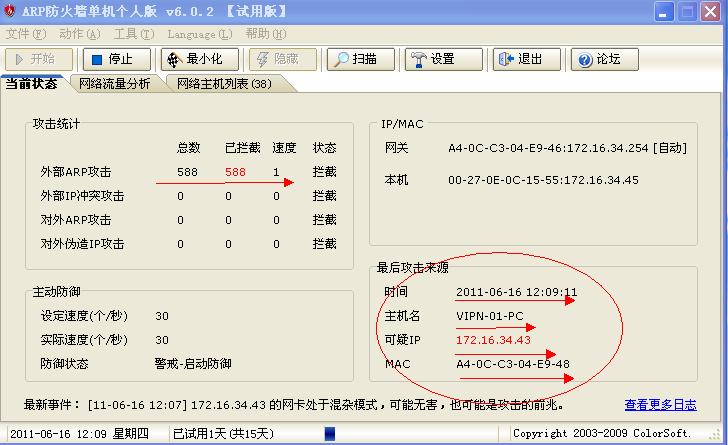This screenshot has width=728, height=445.
Task: Click the ARP firewall shield icon in title bar
Action: click(x=10, y=11)
